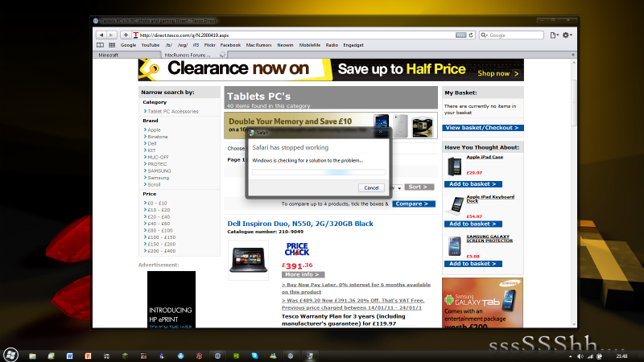Switch to the Minecraft tab
The image size is (644, 362).
coord(127,55)
